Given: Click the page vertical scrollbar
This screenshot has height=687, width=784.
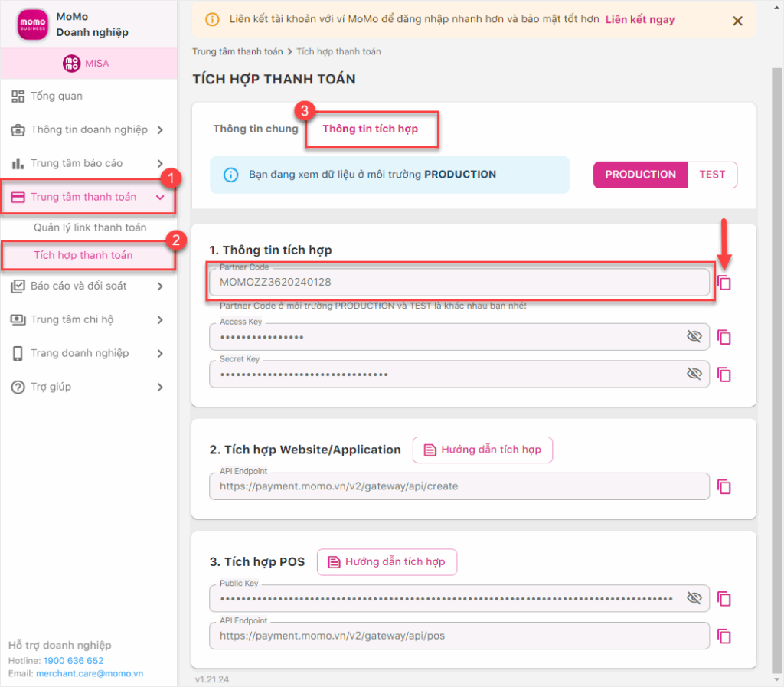Looking at the screenshot, I should pos(776,370).
